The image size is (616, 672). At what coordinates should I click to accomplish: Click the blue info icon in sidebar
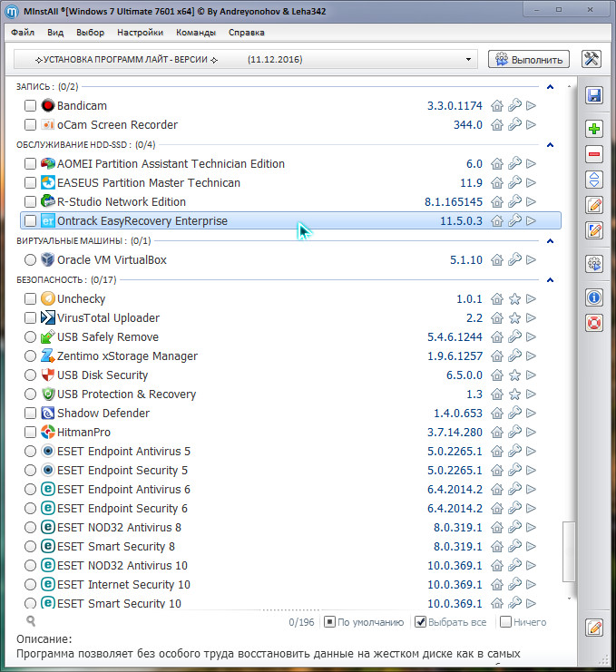click(594, 297)
